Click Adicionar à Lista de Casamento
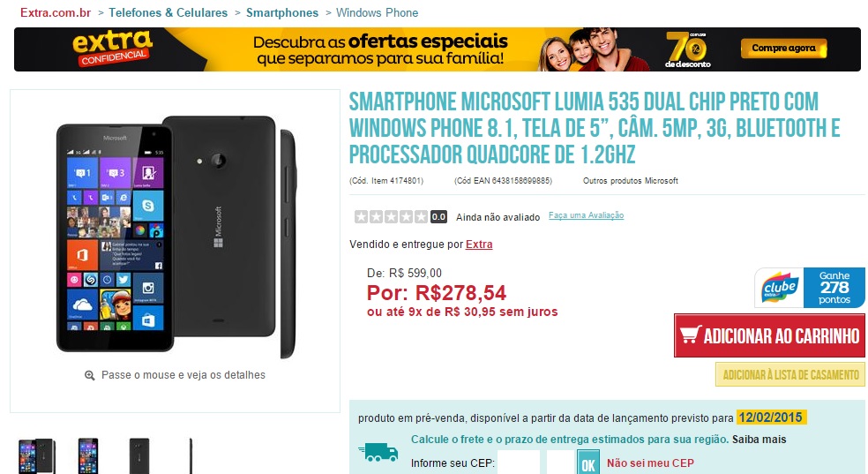Viewport: 868px width, 474px height. (790, 375)
